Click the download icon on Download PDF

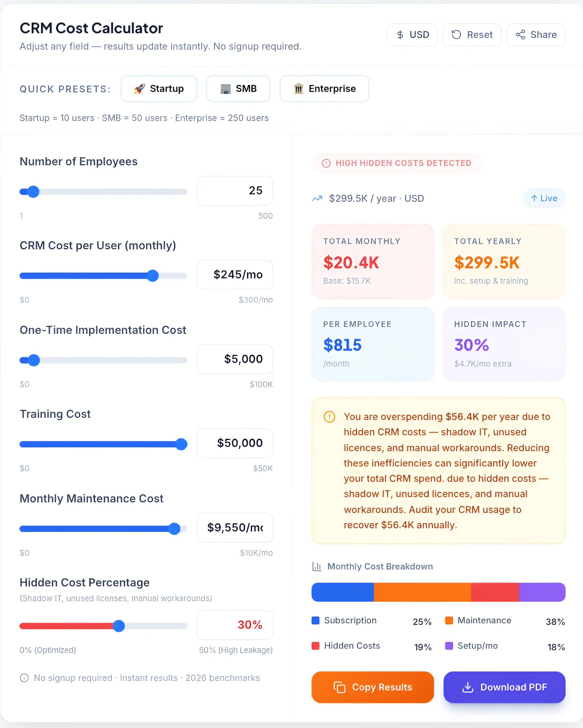coord(468,687)
